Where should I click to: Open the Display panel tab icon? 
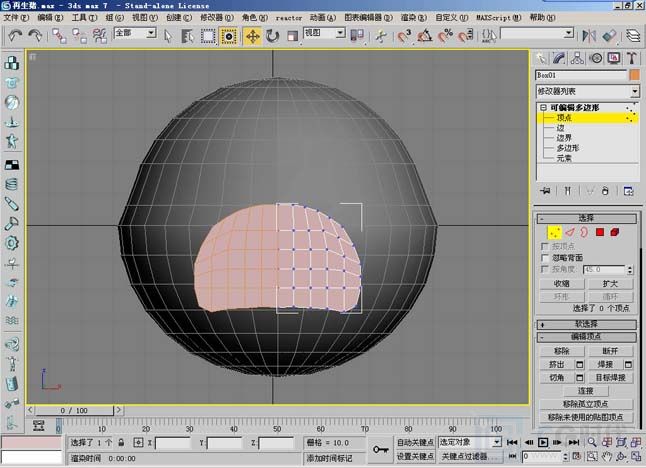click(x=614, y=58)
